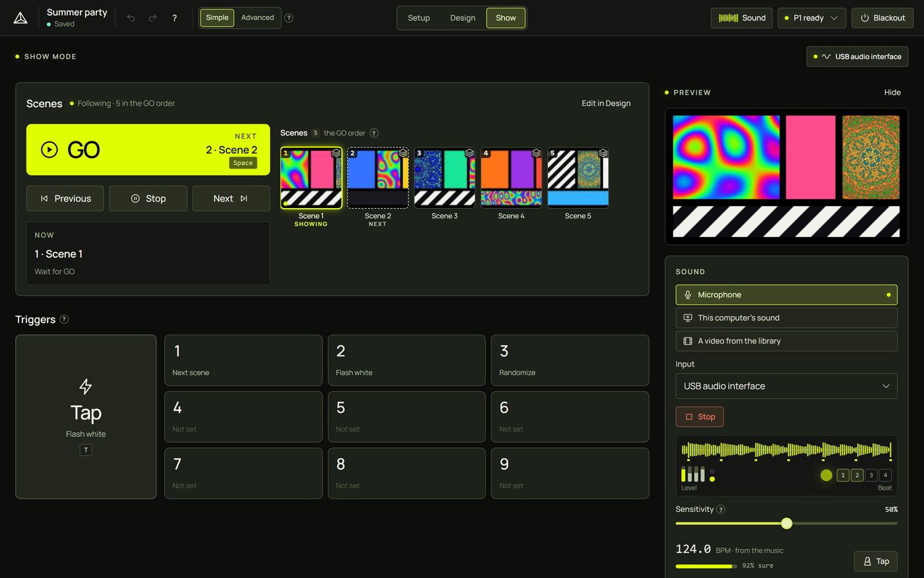
Task: Click the layers icon on Scene 3 thumbnail
Action: click(x=470, y=153)
